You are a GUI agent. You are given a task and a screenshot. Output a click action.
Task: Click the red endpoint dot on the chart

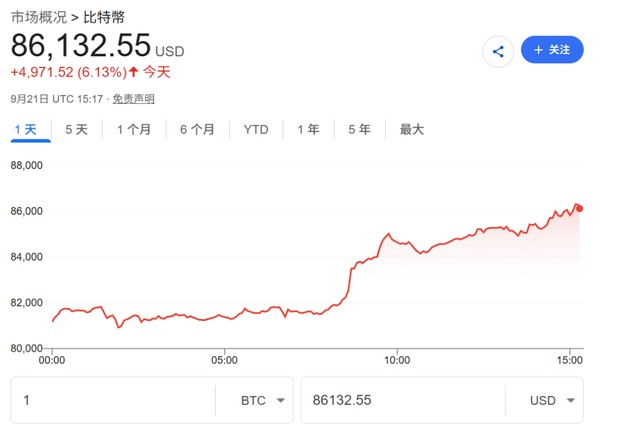[x=579, y=209]
